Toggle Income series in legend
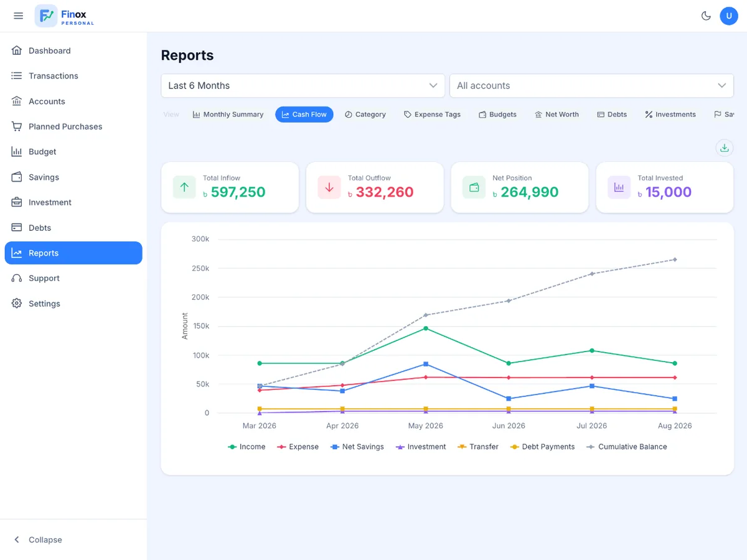The width and height of the screenshot is (747, 560). click(x=247, y=447)
